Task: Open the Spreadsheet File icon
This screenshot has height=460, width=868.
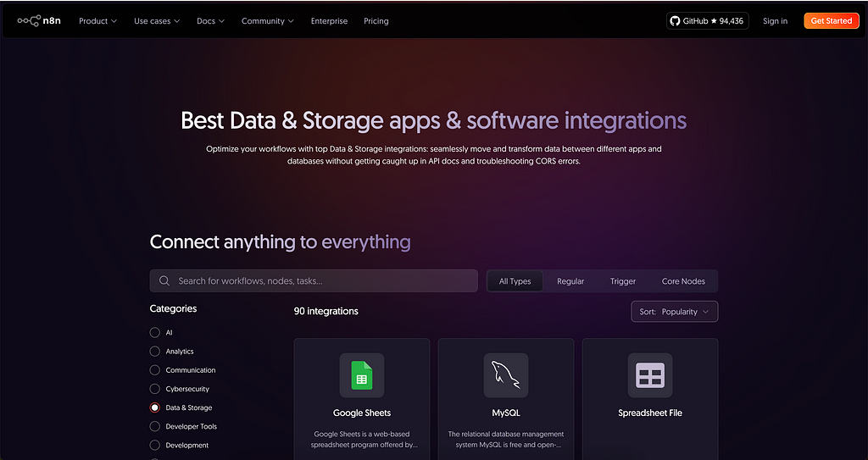Action: point(650,375)
